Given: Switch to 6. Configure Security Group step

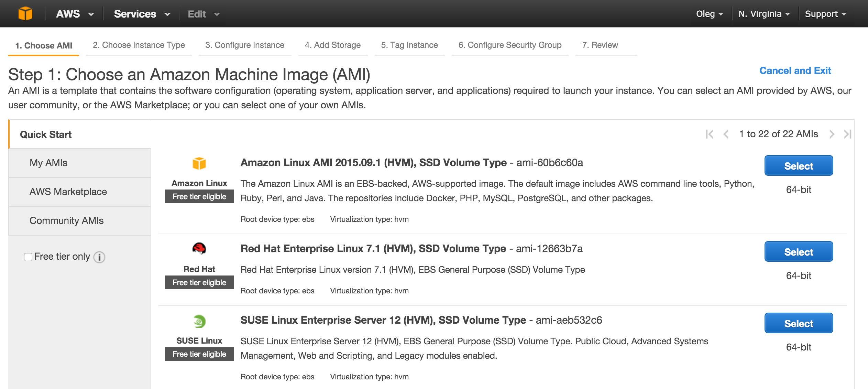Looking at the screenshot, I should 510,45.
